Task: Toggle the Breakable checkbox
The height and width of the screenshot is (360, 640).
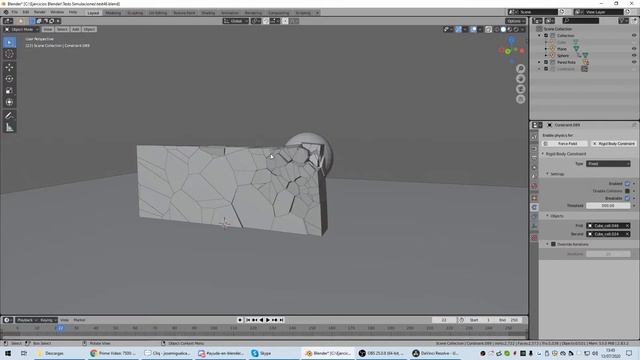Action: click(627, 198)
